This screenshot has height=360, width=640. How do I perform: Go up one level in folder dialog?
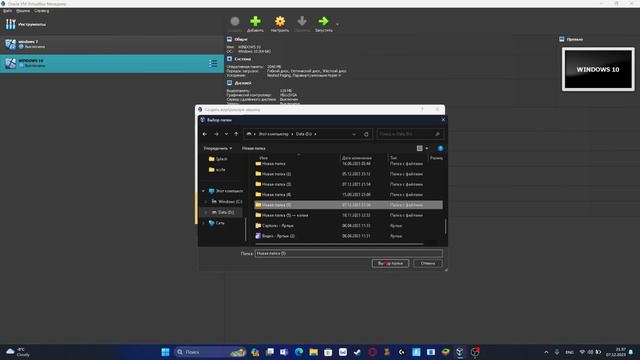click(x=236, y=134)
